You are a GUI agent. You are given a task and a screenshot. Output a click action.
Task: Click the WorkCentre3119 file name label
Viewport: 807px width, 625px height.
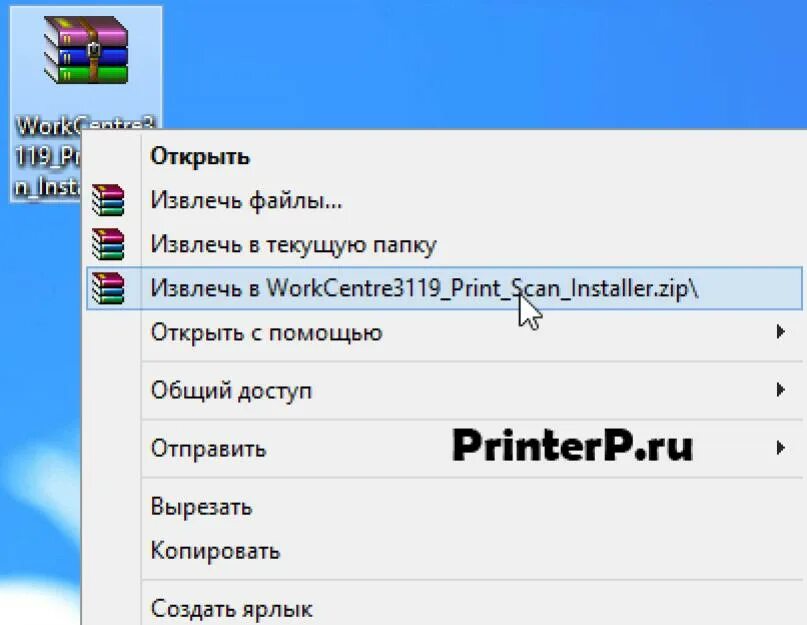[x=49, y=157]
